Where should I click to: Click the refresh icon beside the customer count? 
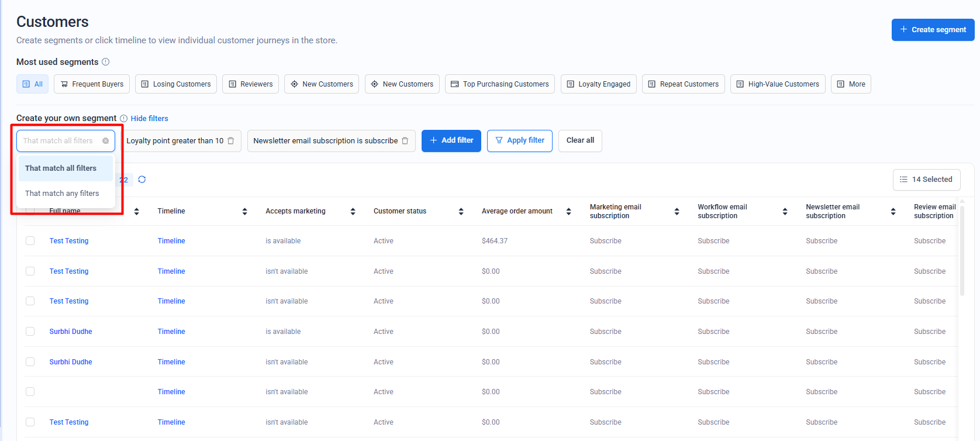(142, 180)
